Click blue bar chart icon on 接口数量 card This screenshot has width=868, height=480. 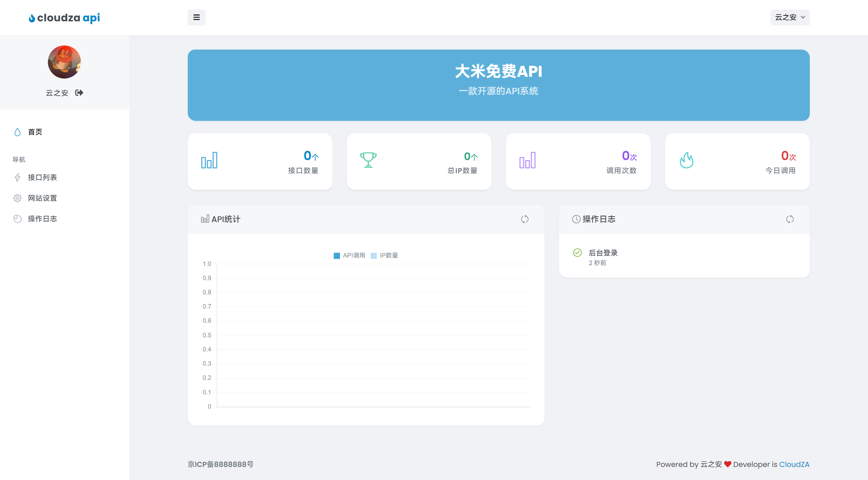209,160
